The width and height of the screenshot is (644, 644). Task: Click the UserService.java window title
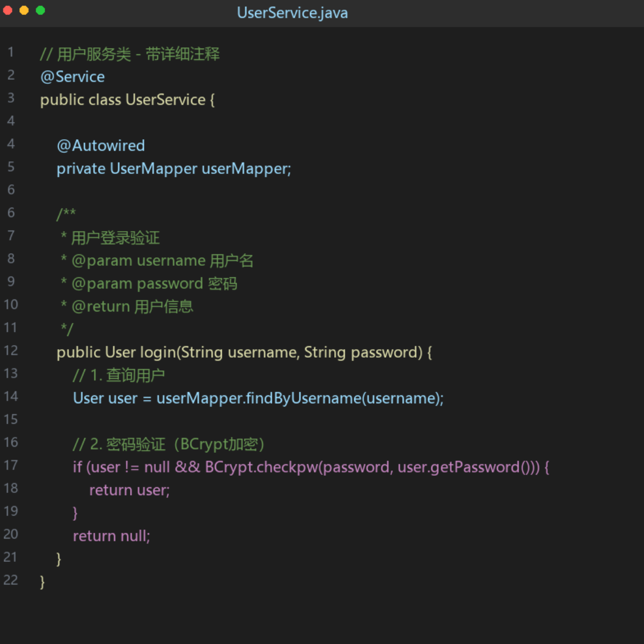coord(292,13)
